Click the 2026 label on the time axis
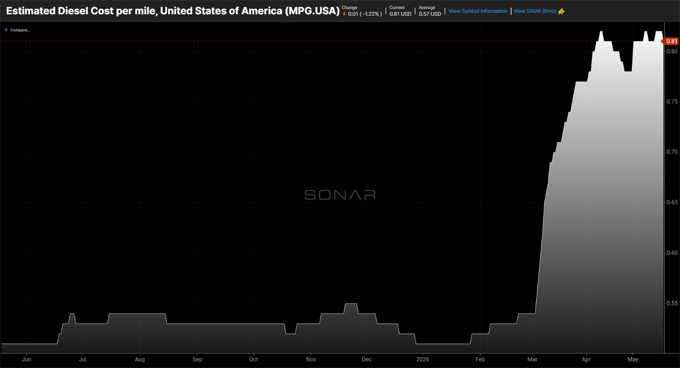The width and height of the screenshot is (680, 368). tap(422, 359)
